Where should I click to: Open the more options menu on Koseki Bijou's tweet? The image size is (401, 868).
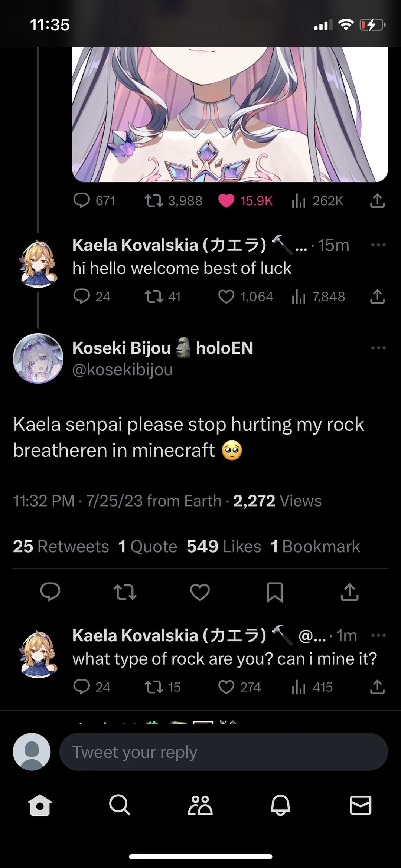tap(378, 348)
